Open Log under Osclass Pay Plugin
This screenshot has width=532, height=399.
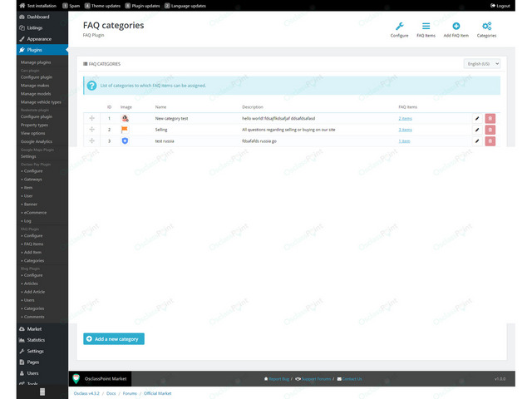click(26, 221)
